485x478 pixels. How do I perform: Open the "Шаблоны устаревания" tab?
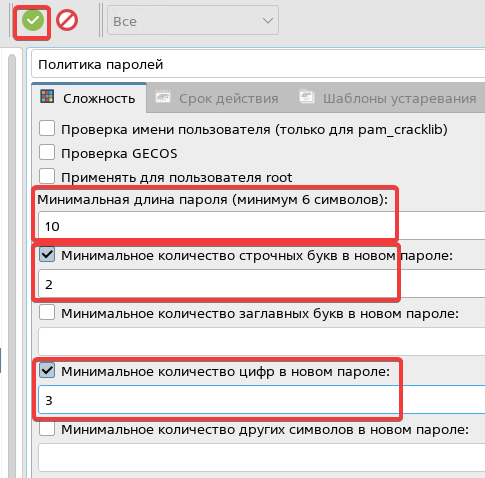[388, 98]
